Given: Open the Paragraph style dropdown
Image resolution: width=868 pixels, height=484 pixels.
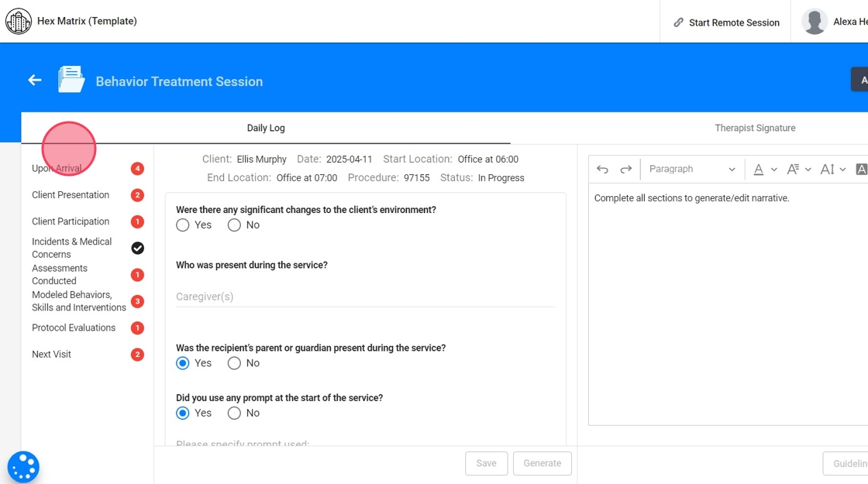Looking at the screenshot, I should point(691,170).
